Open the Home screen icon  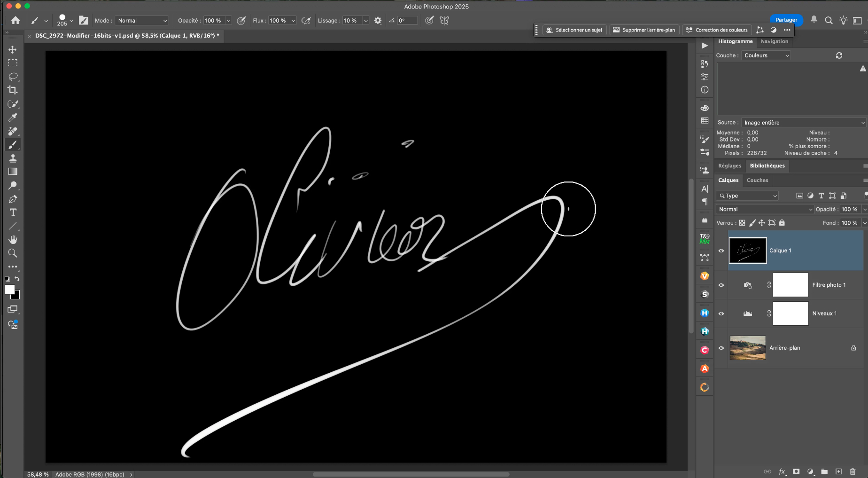pyautogui.click(x=15, y=20)
